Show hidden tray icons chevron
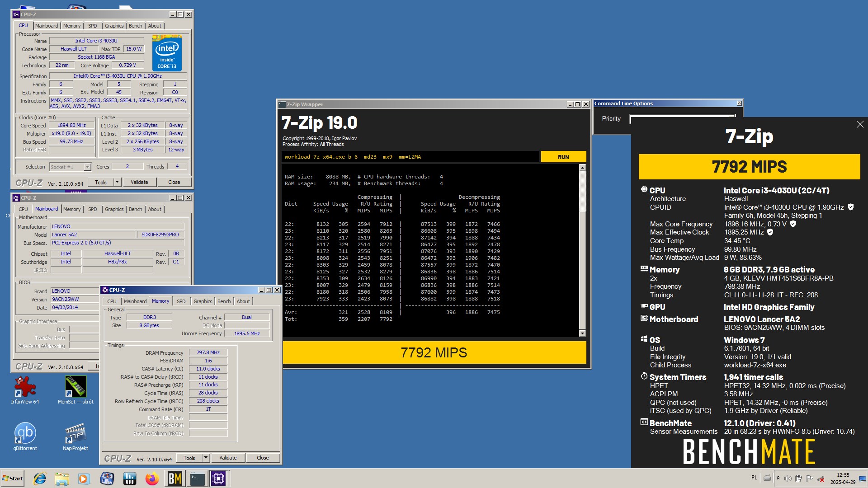This screenshot has width=868, height=488. coord(778,478)
